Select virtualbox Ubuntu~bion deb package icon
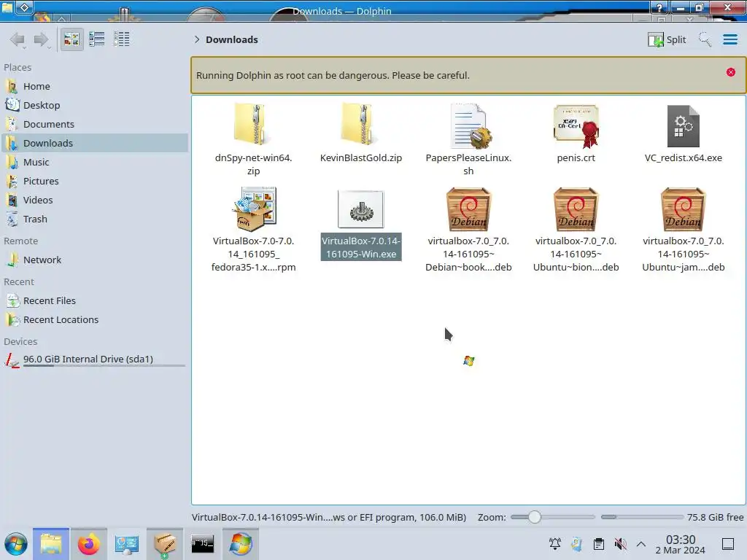 [x=576, y=209]
